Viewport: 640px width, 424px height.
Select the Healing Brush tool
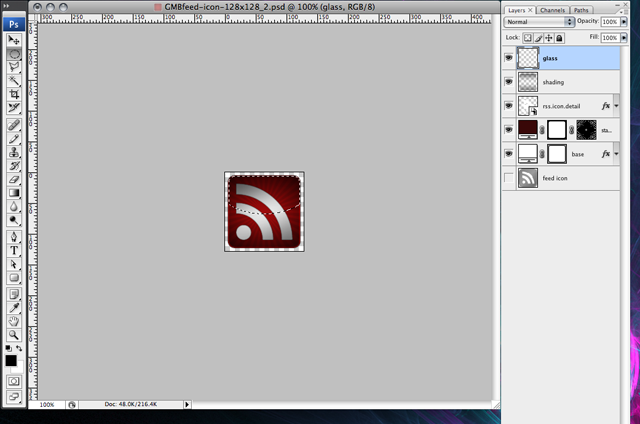[x=14, y=125]
